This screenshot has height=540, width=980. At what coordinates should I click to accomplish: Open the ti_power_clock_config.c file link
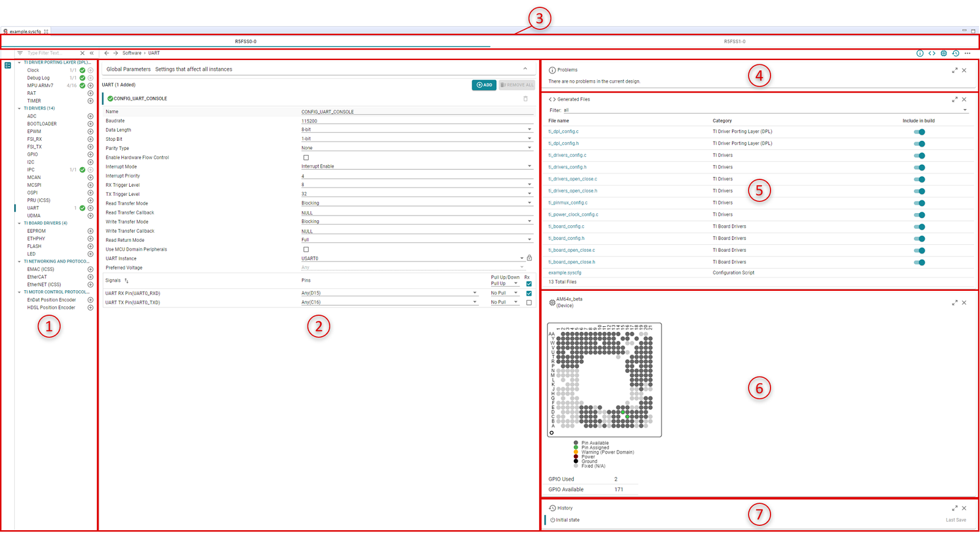(573, 215)
